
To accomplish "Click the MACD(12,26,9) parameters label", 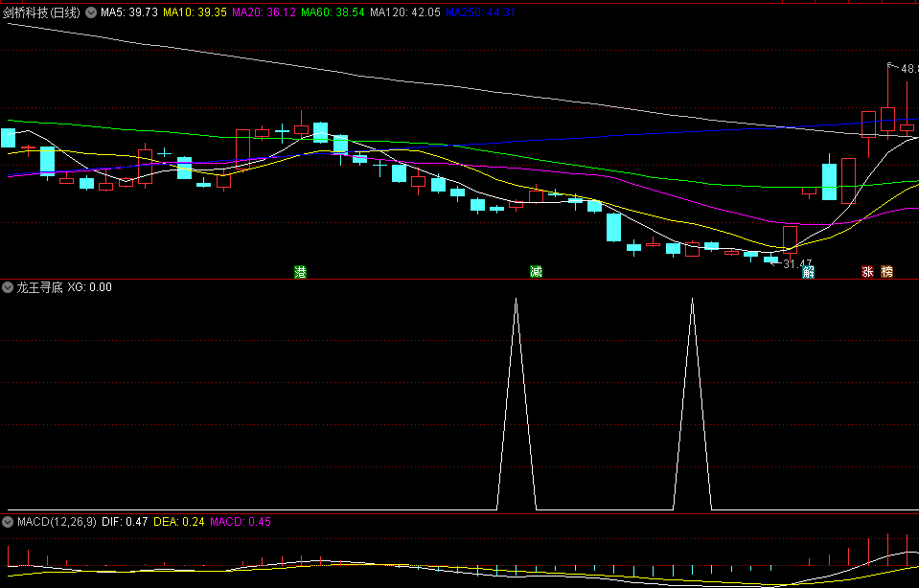I will 56,522.
